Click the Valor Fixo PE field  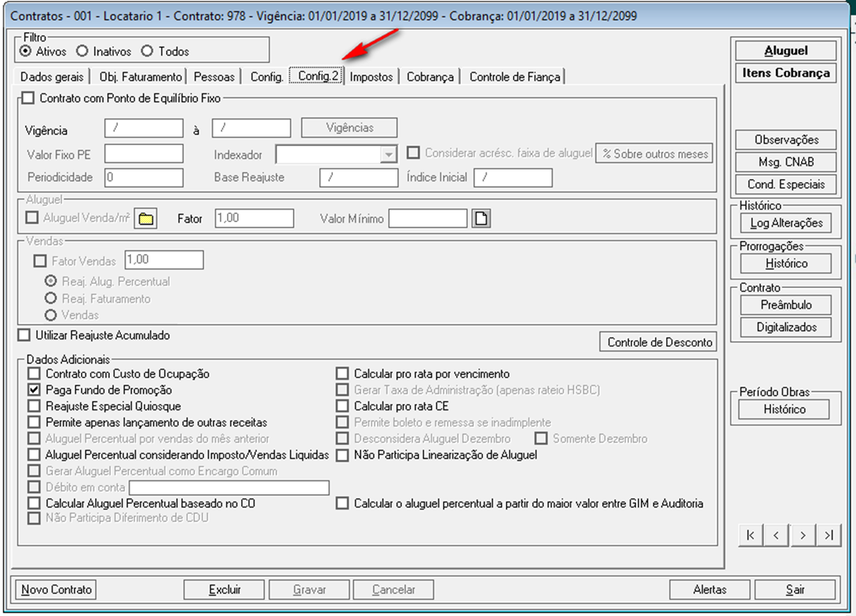(144, 154)
